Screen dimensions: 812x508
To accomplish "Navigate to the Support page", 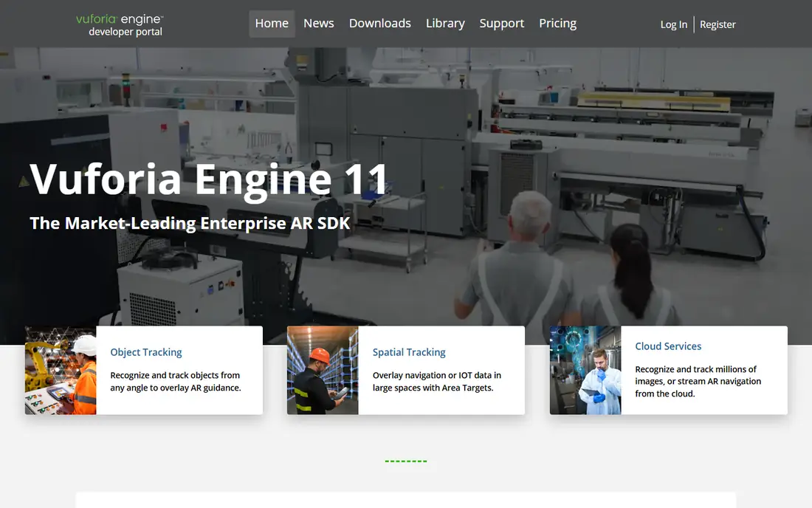I will tap(501, 24).
